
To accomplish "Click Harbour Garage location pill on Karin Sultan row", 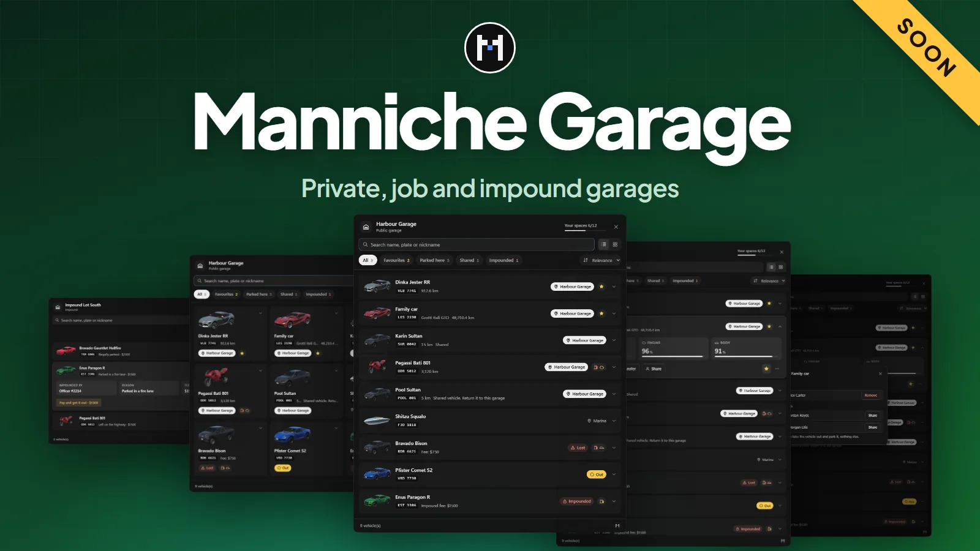I will 584,340.
